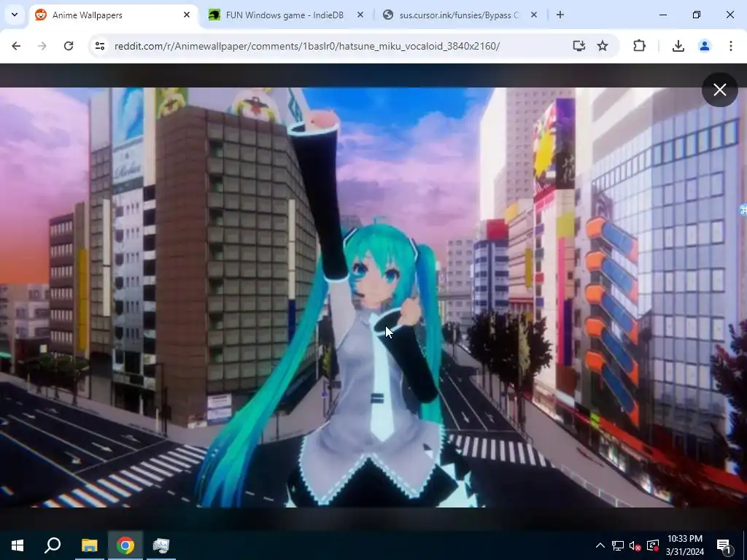Screen dimensions: 747x560
Task: Restore down the Chrome window
Action: coord(697,15)
